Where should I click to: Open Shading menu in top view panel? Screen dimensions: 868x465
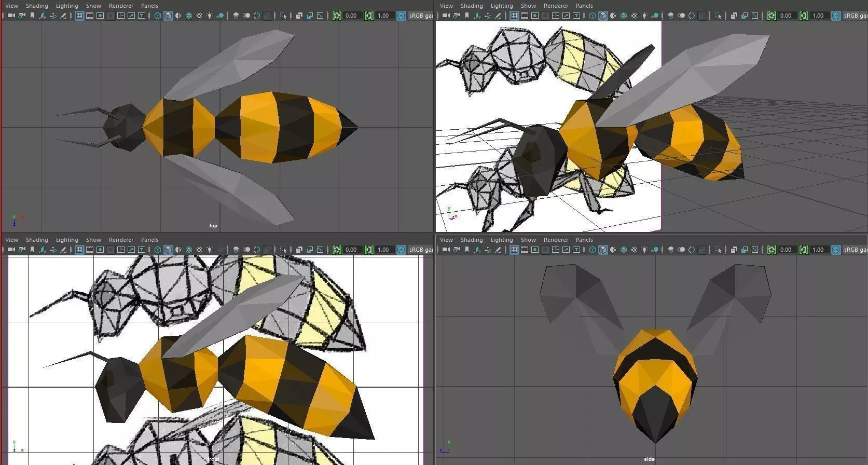(37, 6)
